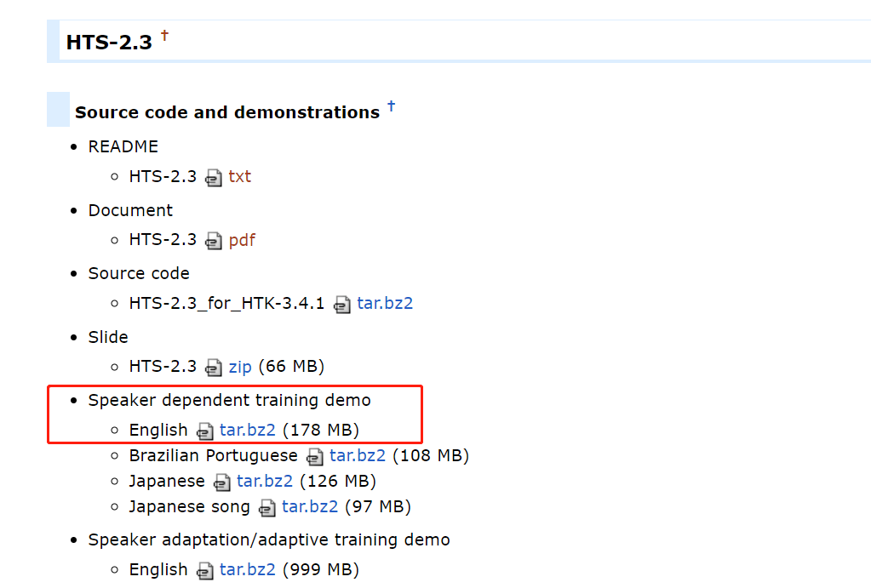Click the file icon beside English 999 MB
The height and width of the screenshot is (588, 871).
[204, 571]
